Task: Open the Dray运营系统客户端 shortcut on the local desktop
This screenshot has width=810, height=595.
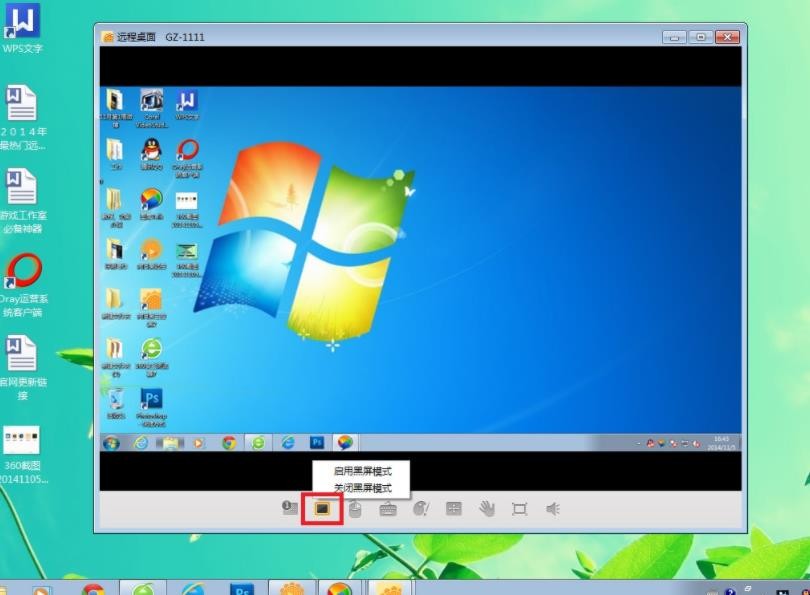Action: tap(22, 285)
